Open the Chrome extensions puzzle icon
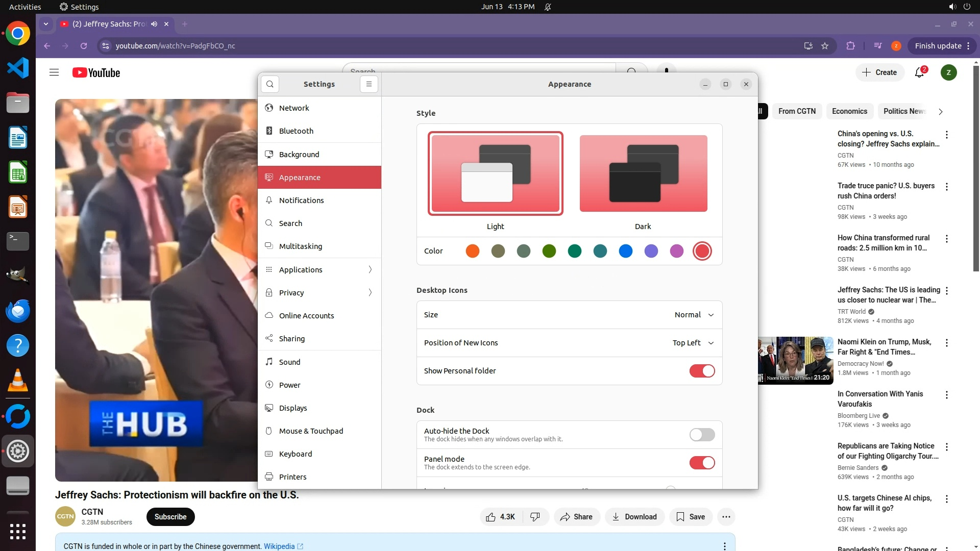 tap(850, 46)
